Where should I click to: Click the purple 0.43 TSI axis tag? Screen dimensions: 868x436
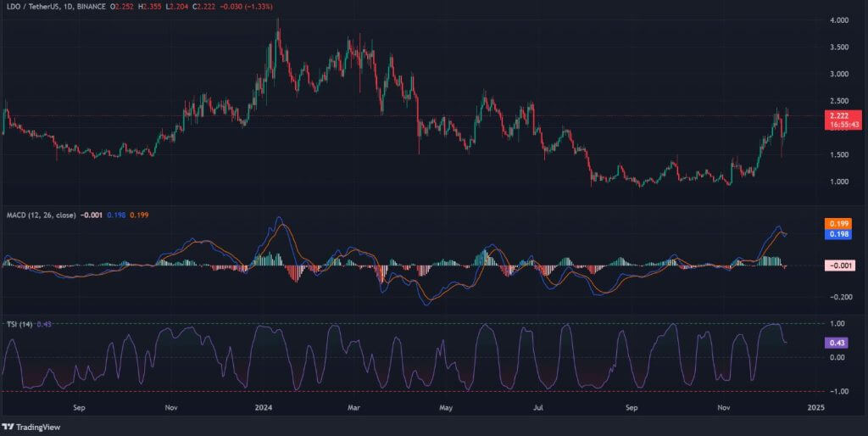coord(838,343)
